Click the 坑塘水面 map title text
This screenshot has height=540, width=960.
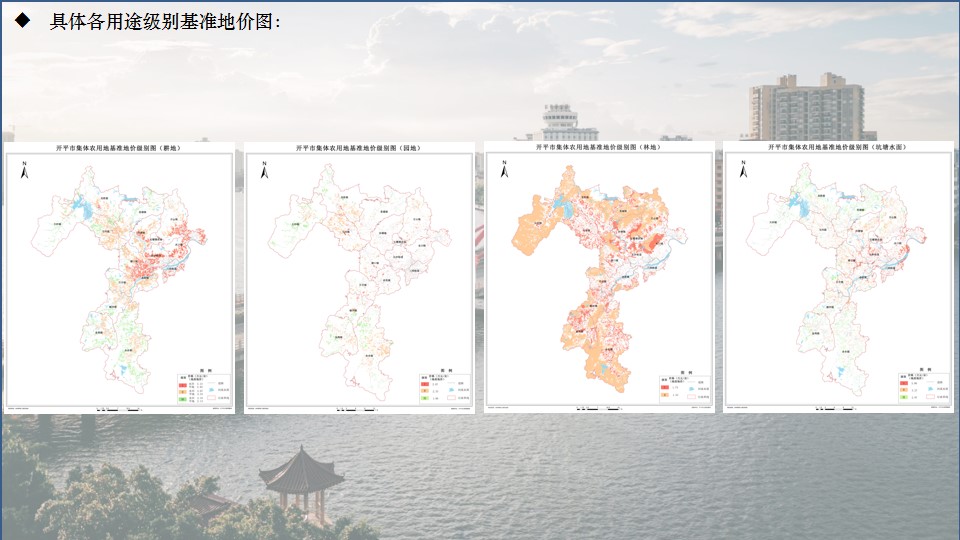[x=838, y=148]
